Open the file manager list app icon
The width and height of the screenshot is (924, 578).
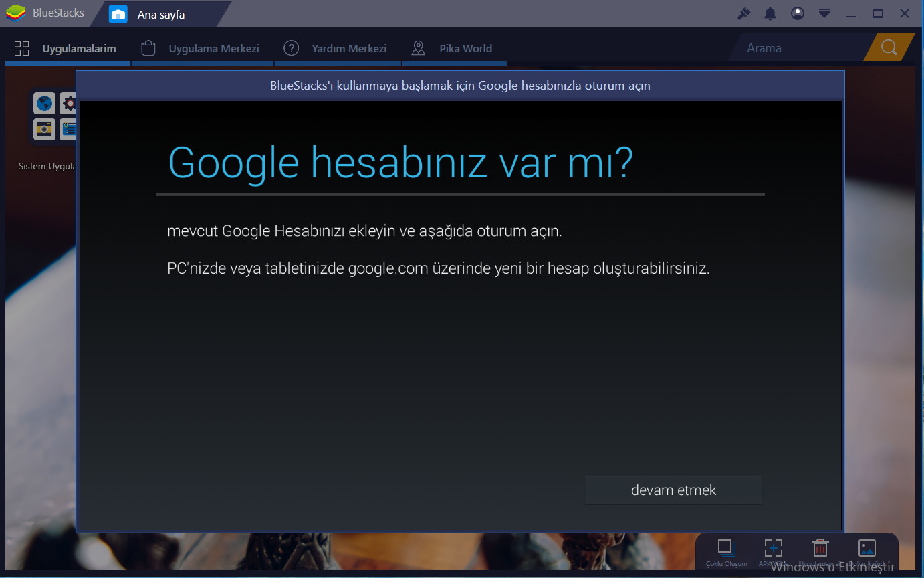pos(69,129)
